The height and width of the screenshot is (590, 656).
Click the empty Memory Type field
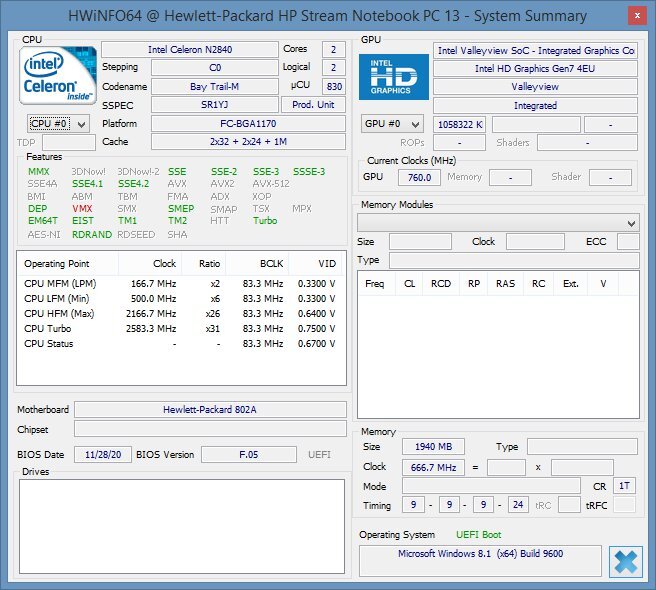point(582,447)
